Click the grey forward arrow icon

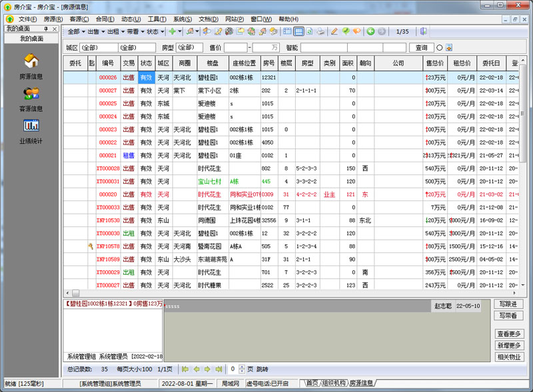pos(382,31)
